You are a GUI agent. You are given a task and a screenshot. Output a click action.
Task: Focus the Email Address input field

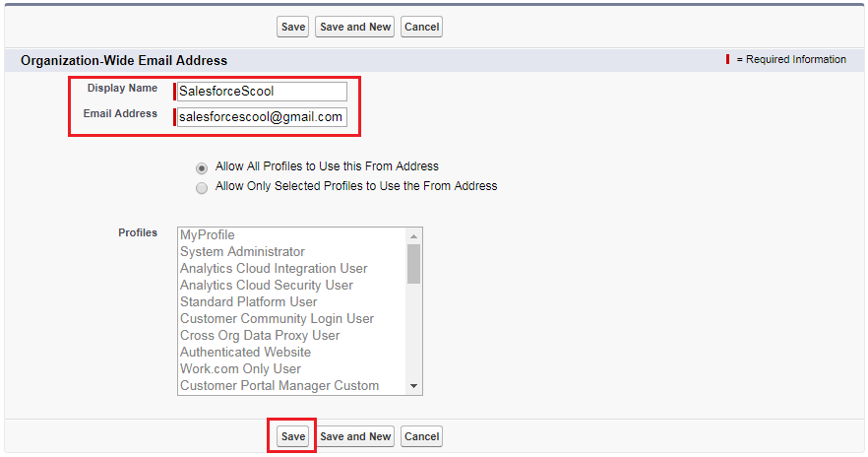pos(262,117)
